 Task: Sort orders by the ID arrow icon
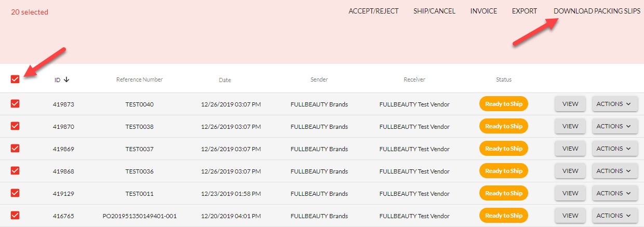tap(66, 80)
